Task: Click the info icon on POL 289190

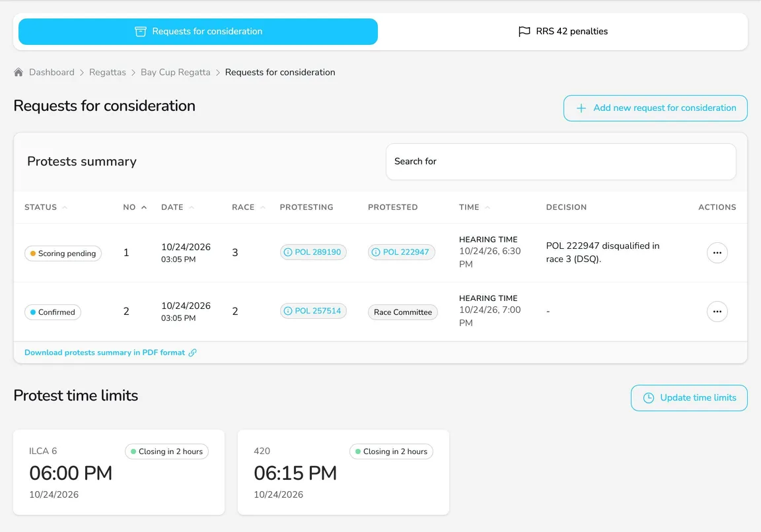Action: [x=288, y=252]
